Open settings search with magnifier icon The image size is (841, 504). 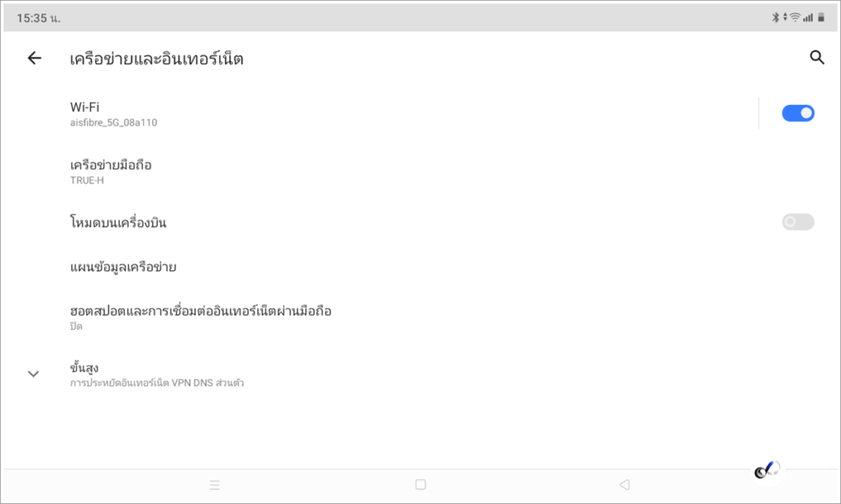pos(817,57)
